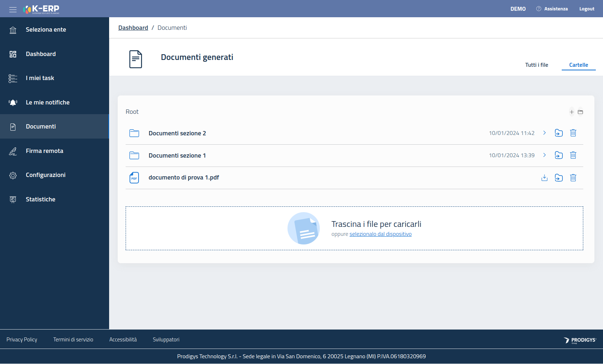
Task: Download documento di prova 1.pdf
Action: coord(544,178)
